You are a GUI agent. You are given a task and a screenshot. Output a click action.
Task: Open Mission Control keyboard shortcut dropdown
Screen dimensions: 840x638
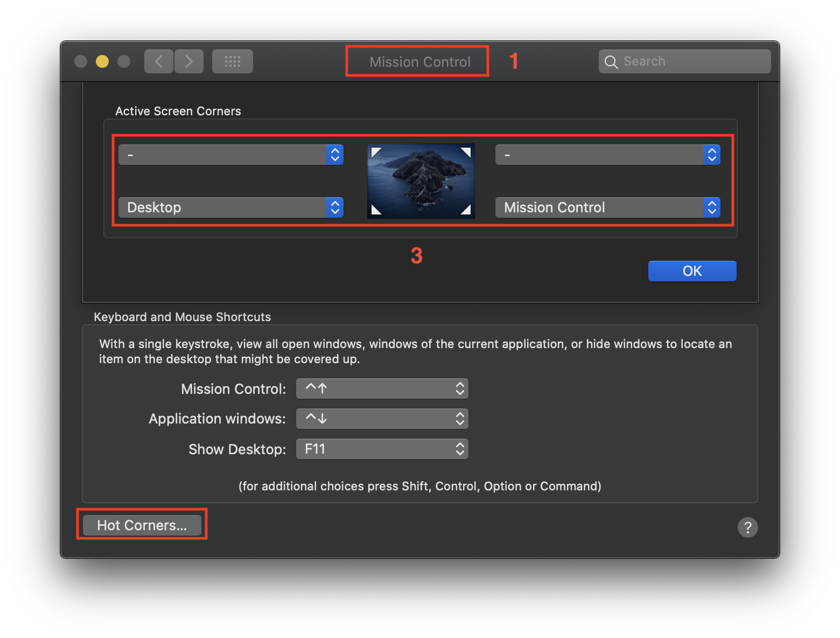click(x=382, y=389)
